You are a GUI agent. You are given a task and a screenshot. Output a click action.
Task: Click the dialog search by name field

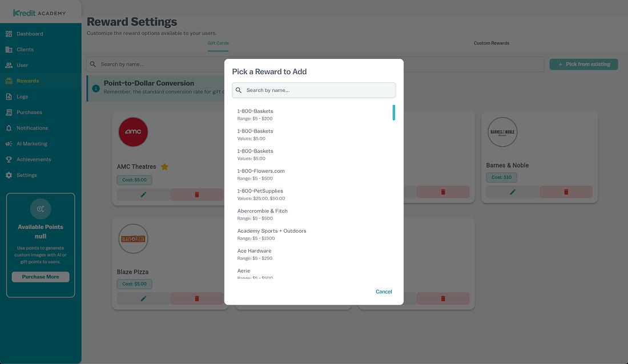[x=314, y=90]
